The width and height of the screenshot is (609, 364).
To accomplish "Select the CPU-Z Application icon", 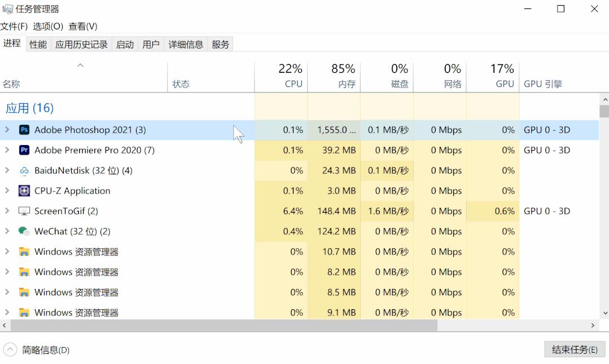I will [x=24, y=191].
